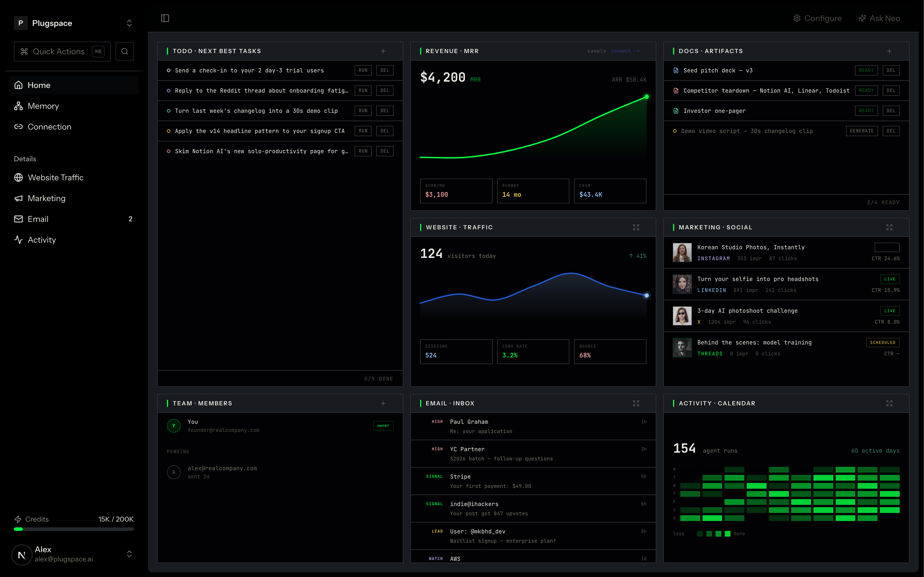Add a new todo with plus icon
The width and height of the screenshot is (924, 577).
tap(383, 51)
